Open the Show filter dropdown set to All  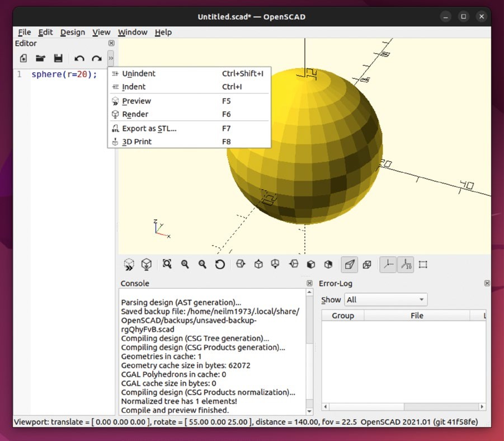click(386, 300)
